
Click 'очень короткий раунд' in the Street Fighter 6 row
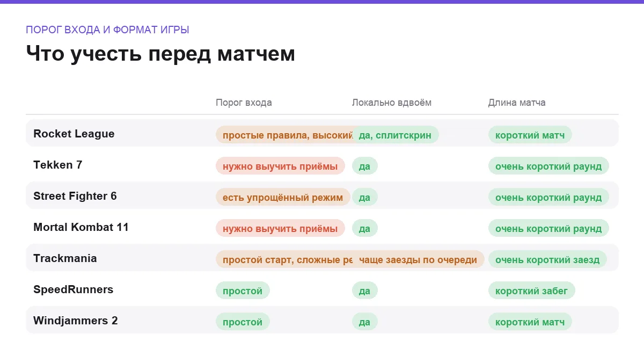click(x=548, y=197)
